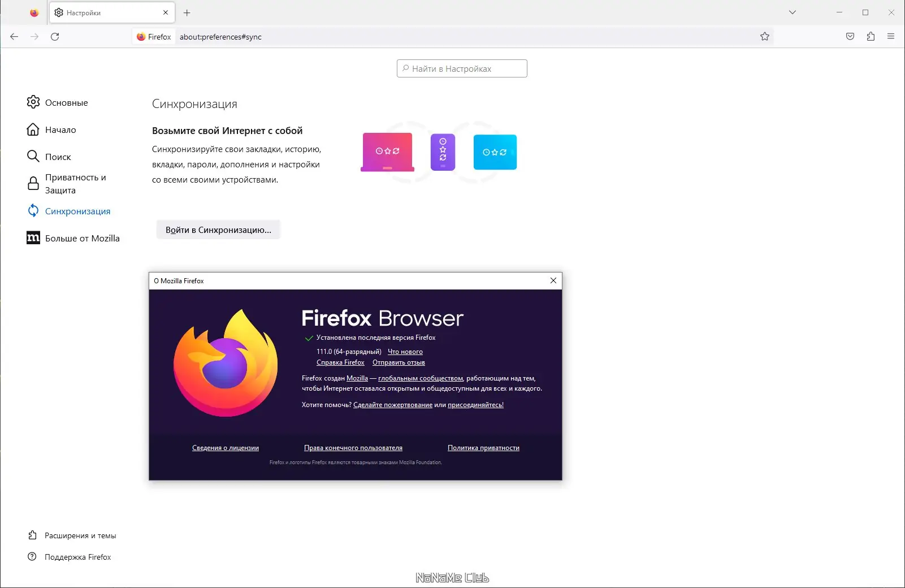Maximize the Firefox window
This screenshot has width=905, height=588.
coord(865,12)
